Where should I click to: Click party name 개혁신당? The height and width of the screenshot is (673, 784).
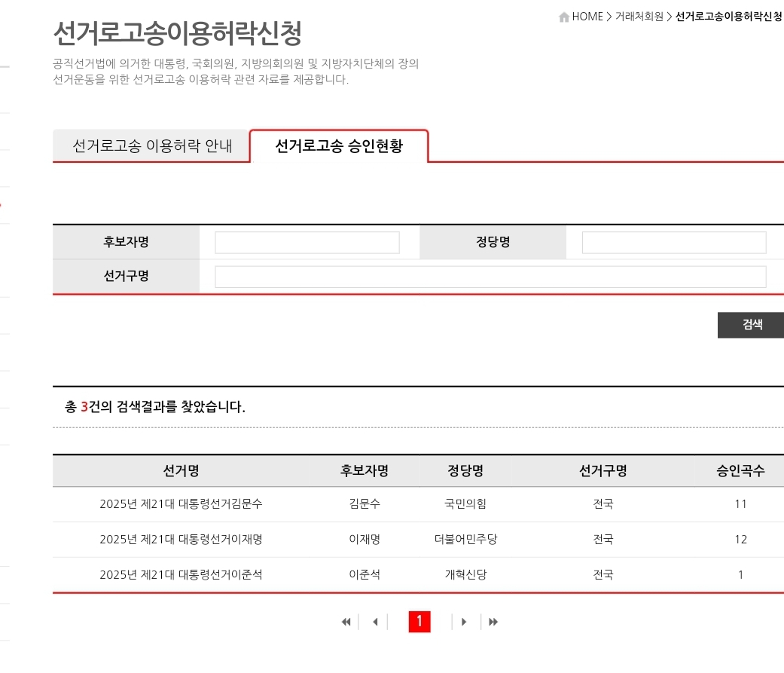click(x=465, y=575)
